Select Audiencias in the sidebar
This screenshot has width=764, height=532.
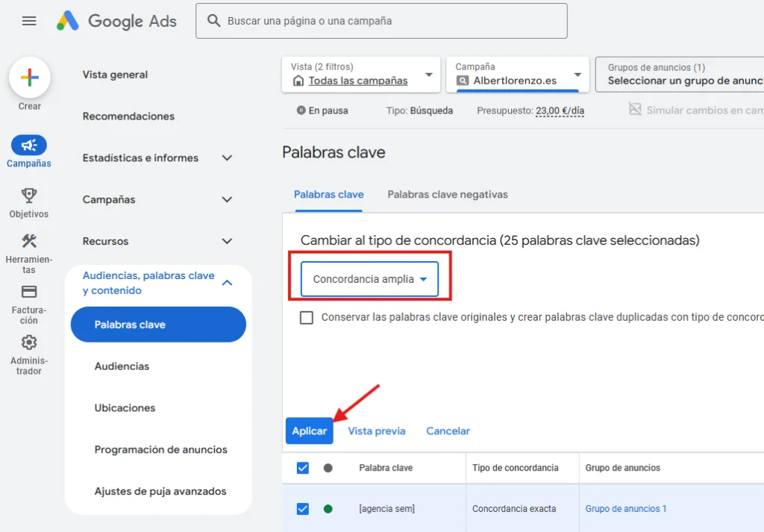[x=122, y=366]
